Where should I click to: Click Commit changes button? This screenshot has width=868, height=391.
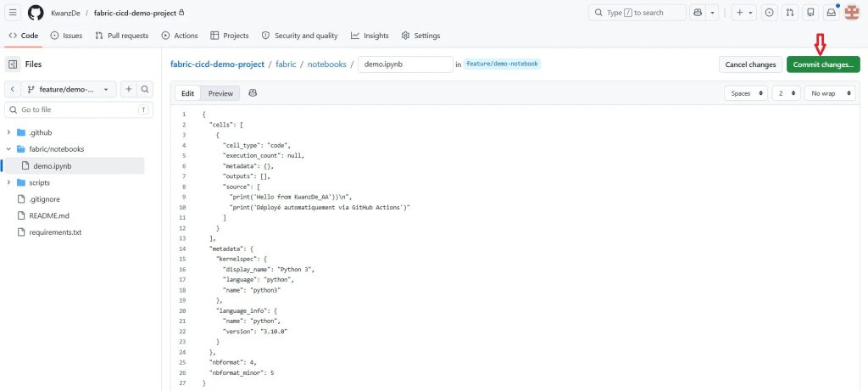(x=823, y=64)
